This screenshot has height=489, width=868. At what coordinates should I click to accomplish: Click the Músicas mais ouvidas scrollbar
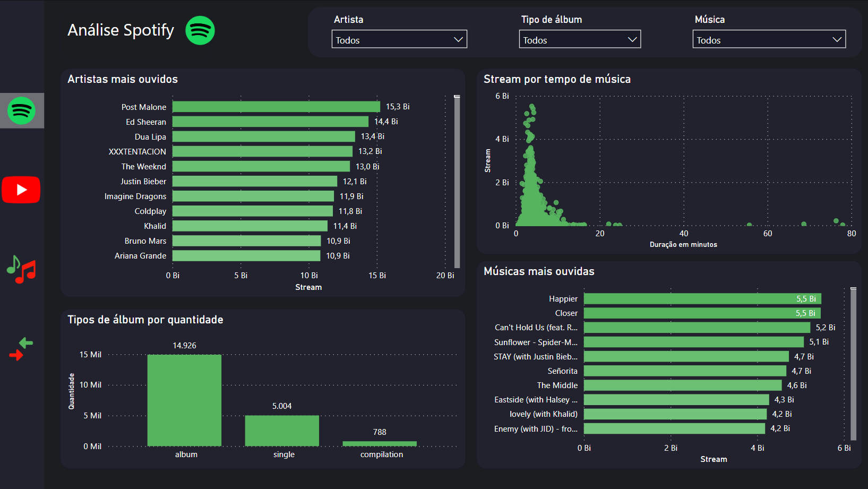pyautogui.click(x=854, y=364)
